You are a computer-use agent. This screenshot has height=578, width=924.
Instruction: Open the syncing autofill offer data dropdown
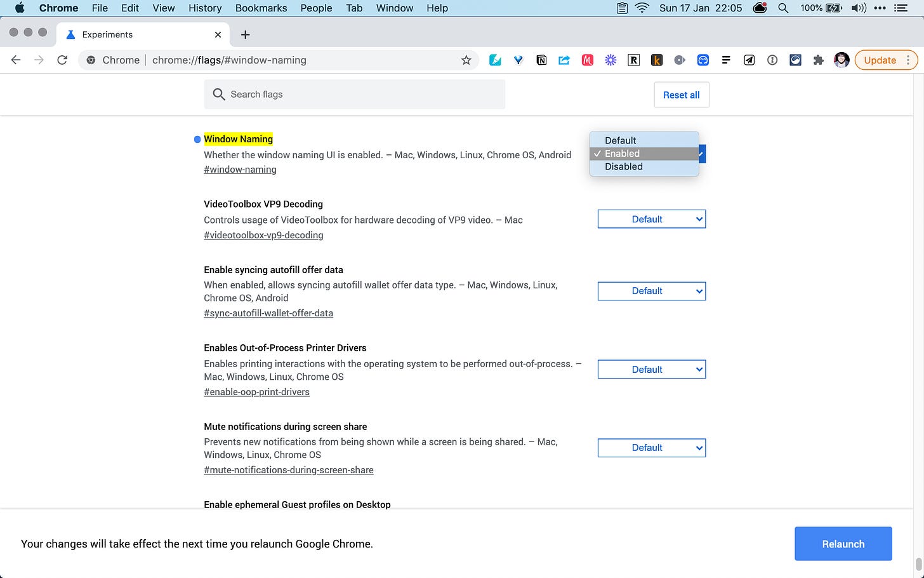tap(652, 291)
